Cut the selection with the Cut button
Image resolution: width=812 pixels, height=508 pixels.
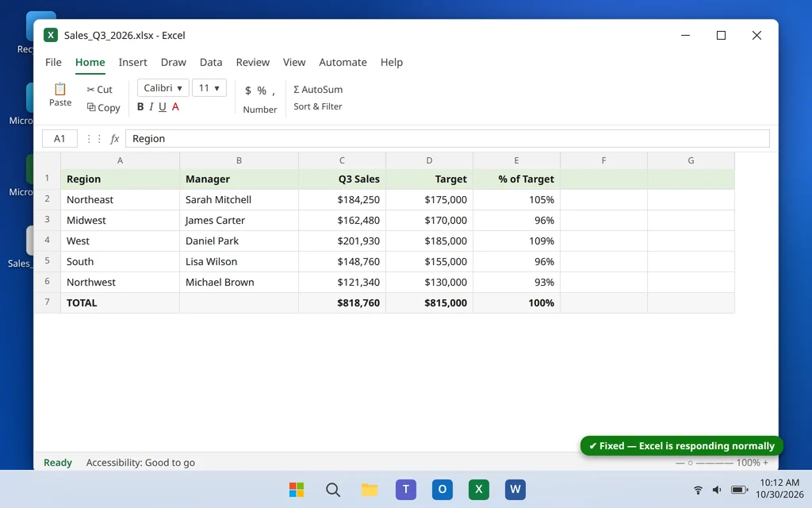tap(99, 90)
